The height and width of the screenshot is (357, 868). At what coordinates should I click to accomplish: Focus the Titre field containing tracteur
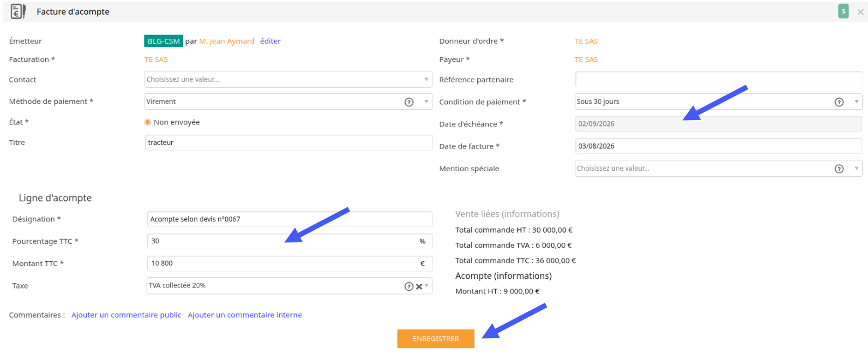[289, 143]
